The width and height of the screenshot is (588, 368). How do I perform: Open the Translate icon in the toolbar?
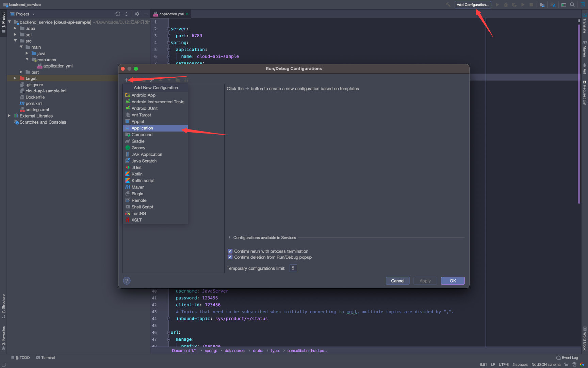point(553,5)
